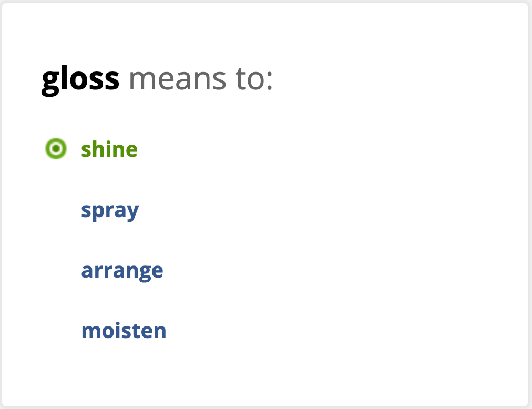Click the last answer option, moisten
This screenshot has height=409, width=532.
point(124,331)
